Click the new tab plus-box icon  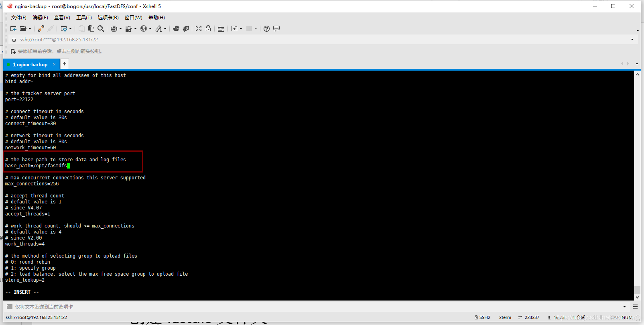234,28
